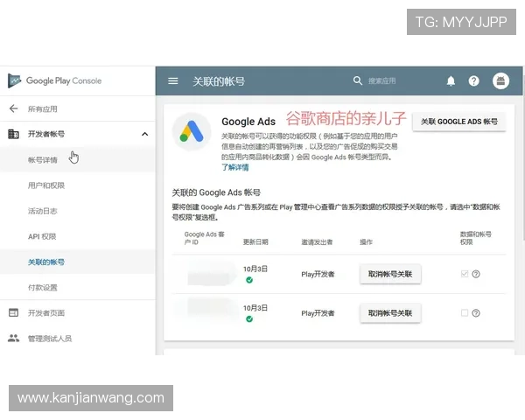Select 关联的帐号 in the sidebar
The height and width of the screenshot is (420, 525).
pyautogui.click(x=46, y=262)
